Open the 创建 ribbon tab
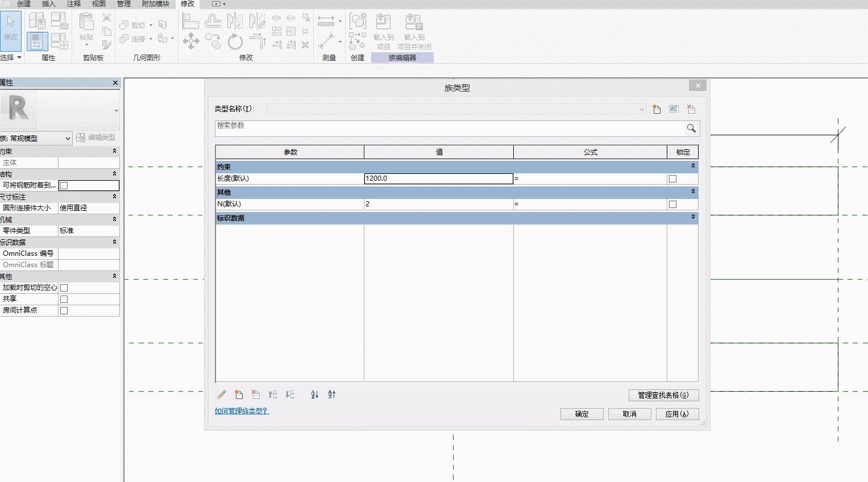This screenshot has height=482, width=868. click(24, 4)
